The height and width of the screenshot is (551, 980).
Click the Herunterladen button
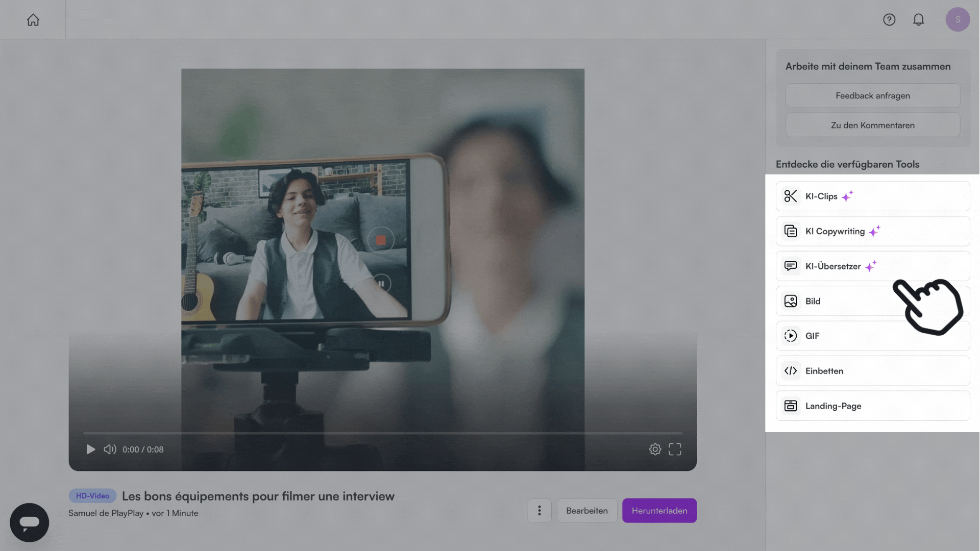659,511
